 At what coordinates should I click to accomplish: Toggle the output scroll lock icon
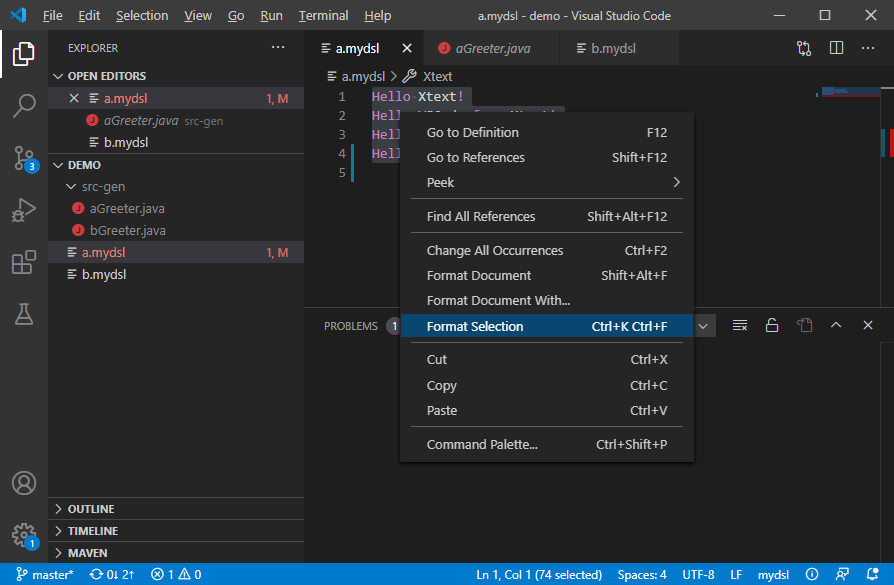click(x=771, y=325)
